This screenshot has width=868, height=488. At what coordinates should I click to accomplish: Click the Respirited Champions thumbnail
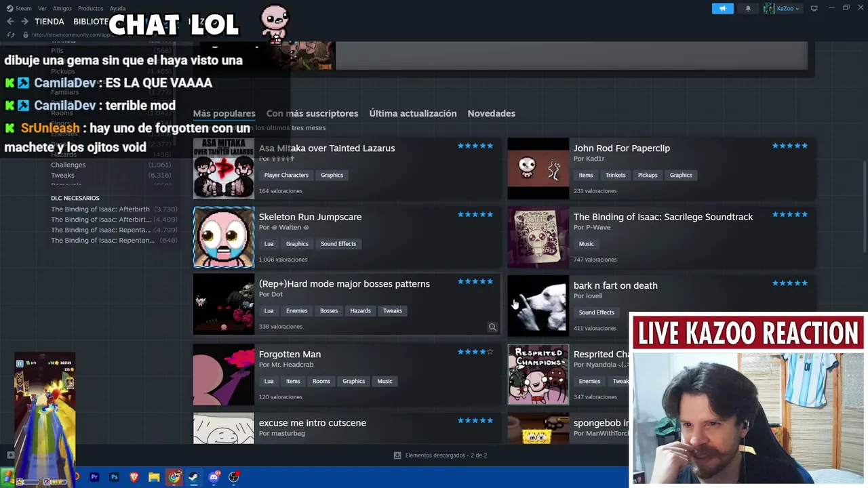click(x=538, y=375)
